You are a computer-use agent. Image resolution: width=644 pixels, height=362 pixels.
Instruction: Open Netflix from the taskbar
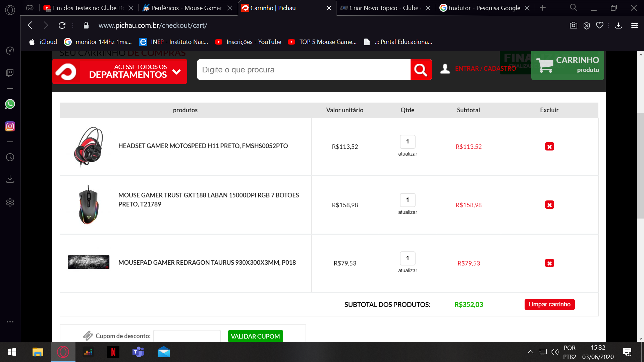pyautogui.click(x=113, y=352)
